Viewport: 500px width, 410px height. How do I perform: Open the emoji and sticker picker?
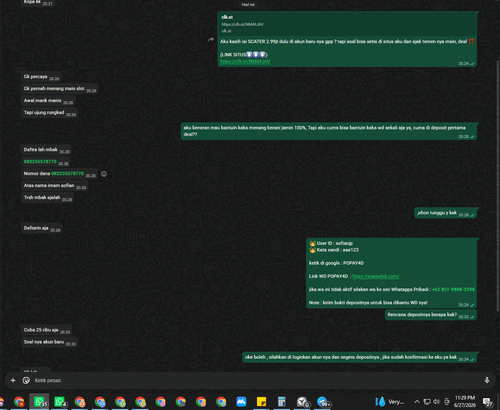(x=26, y=380)
